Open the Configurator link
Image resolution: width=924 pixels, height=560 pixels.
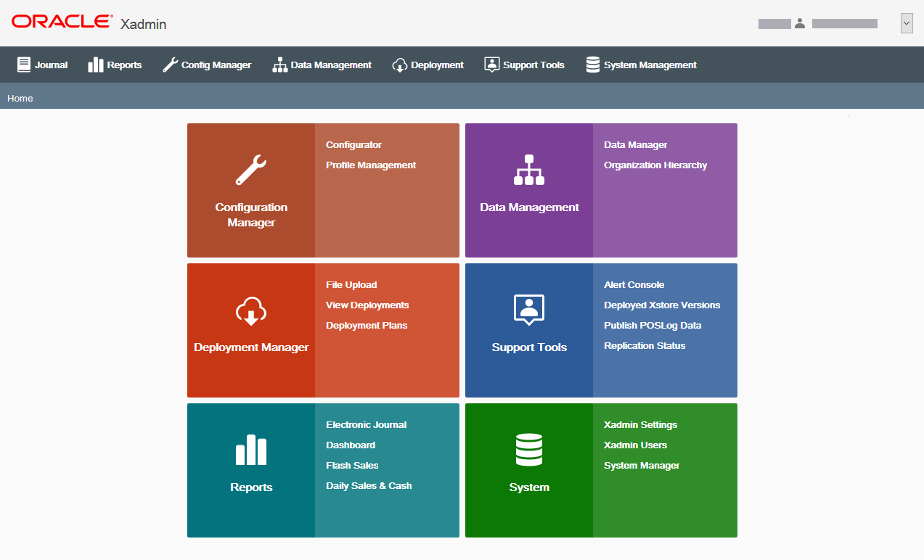pyautogui.click(x=353, y=144)
